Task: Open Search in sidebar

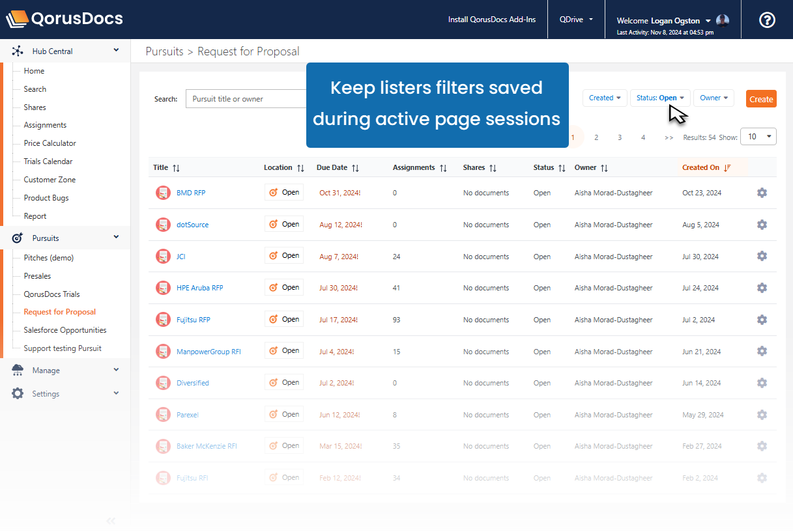Action: pyautogui.click(x=35, y=89)
